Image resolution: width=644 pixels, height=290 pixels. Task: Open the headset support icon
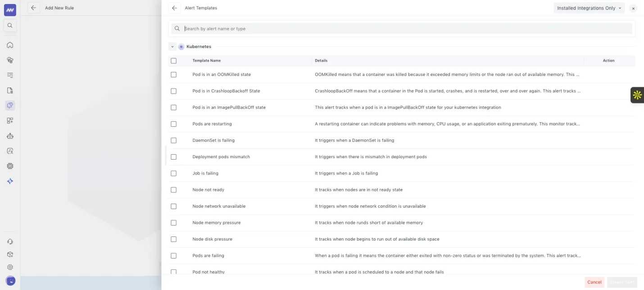(10, 241)
